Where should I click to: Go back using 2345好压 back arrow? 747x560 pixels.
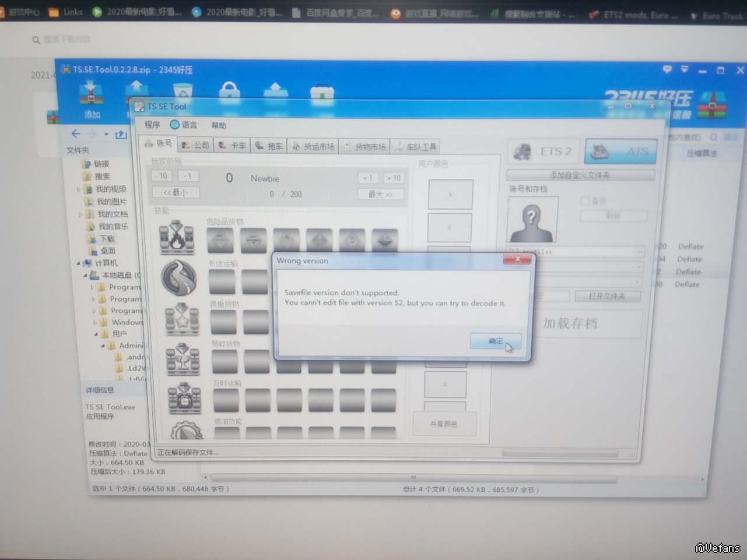76,134
